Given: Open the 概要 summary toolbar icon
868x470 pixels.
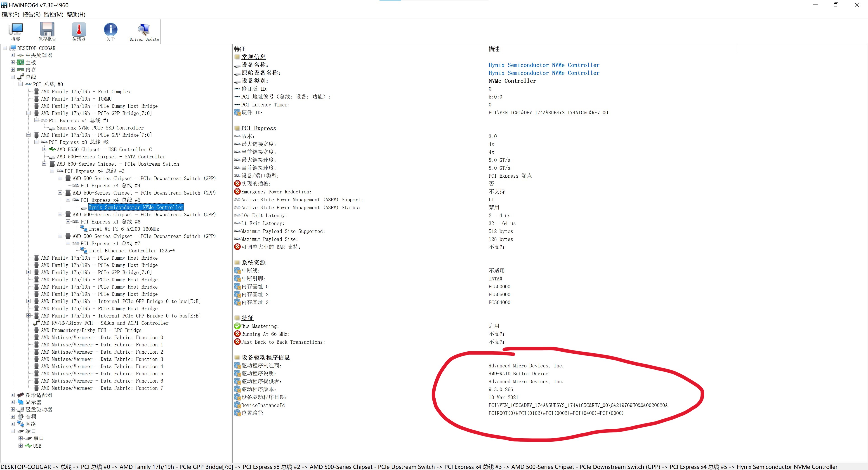Looking at the screenshot, I should [x=16, y=32].
